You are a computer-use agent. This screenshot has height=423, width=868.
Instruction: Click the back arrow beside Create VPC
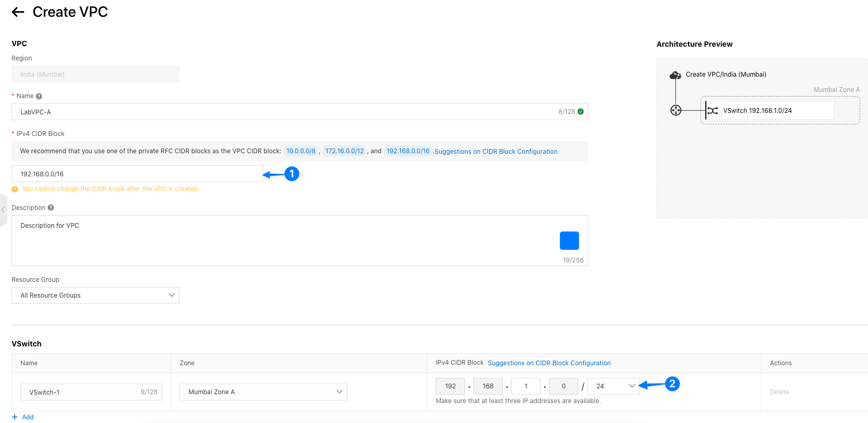click(x=18, y=12)
